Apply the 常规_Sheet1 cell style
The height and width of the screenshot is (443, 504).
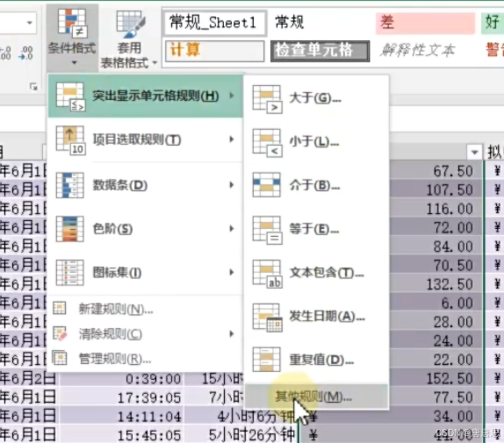(x=215, y=23)
